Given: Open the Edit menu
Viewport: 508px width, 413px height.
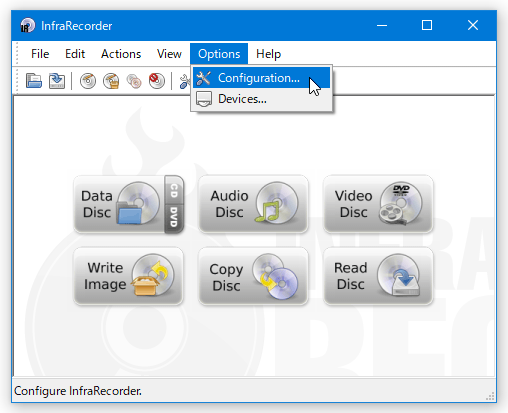Looking at the screenshot, I should (x=75, y=54).
